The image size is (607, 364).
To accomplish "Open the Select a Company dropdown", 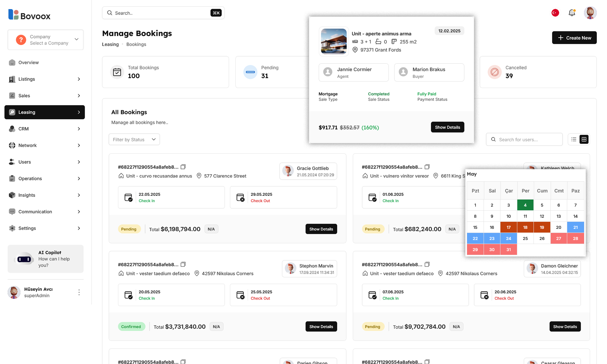I will point(46,40).
